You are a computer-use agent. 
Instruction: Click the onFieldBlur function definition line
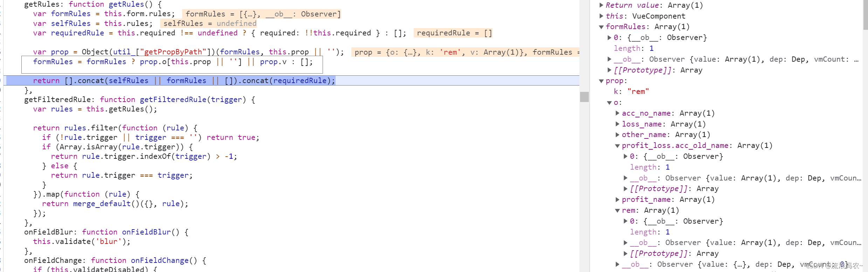coord(106,232)
